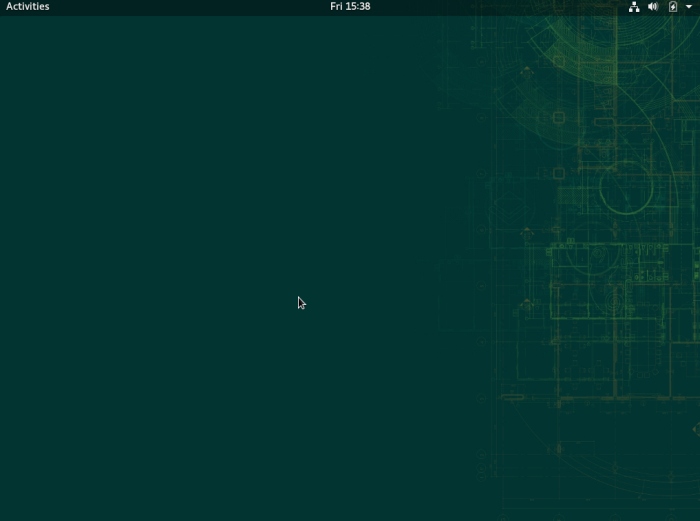This screenshot has width=700, height=521.
Task: Open the clock and calendar menu
Action: (x=350, y=6)
